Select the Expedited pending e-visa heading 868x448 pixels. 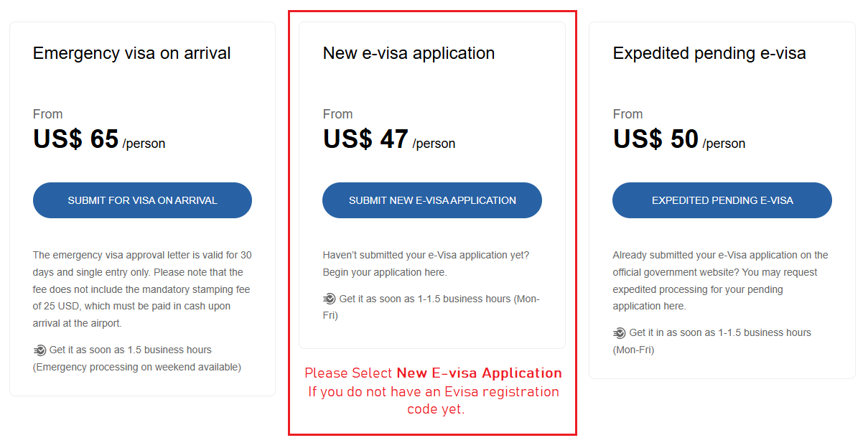click(x=709, y=53)
